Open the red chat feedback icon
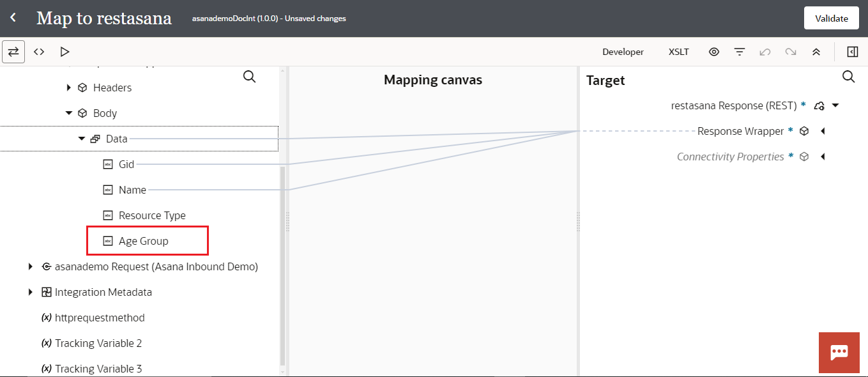The image size is (868, 377). pos(839,352)
